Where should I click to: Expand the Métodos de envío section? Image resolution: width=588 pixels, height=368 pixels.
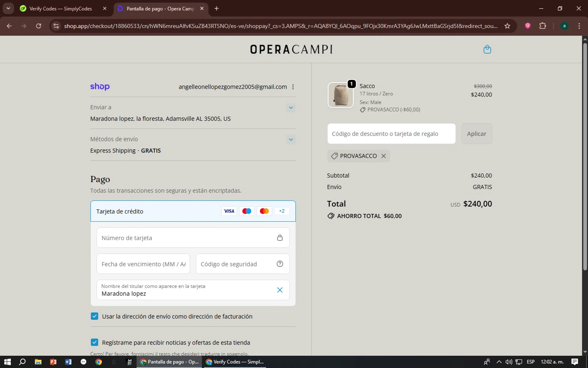pos(290,139)
